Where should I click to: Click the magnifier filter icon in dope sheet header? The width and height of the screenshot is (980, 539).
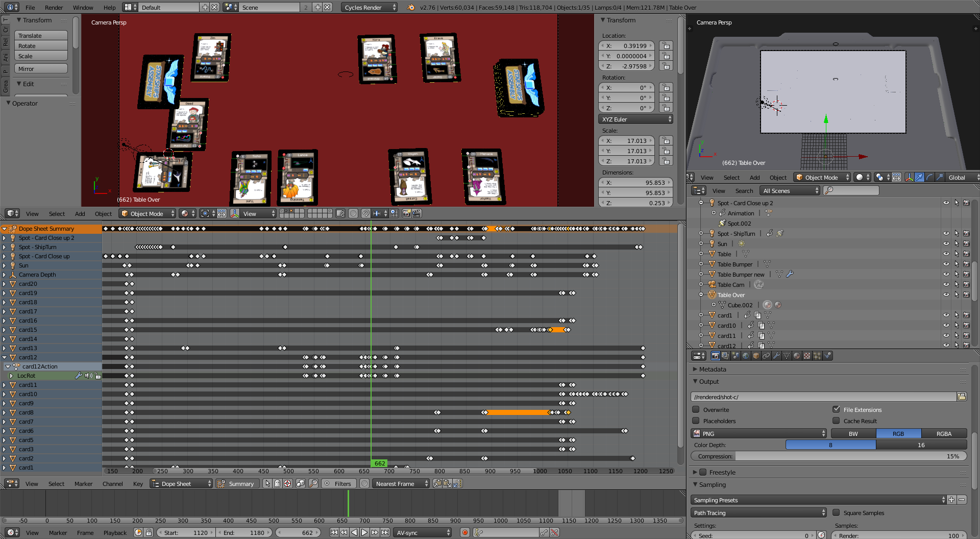click(x=313, y=483)
